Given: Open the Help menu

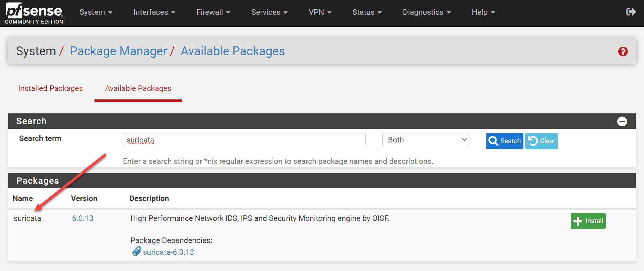Looking at the screenshot, I should coord(483,12).
